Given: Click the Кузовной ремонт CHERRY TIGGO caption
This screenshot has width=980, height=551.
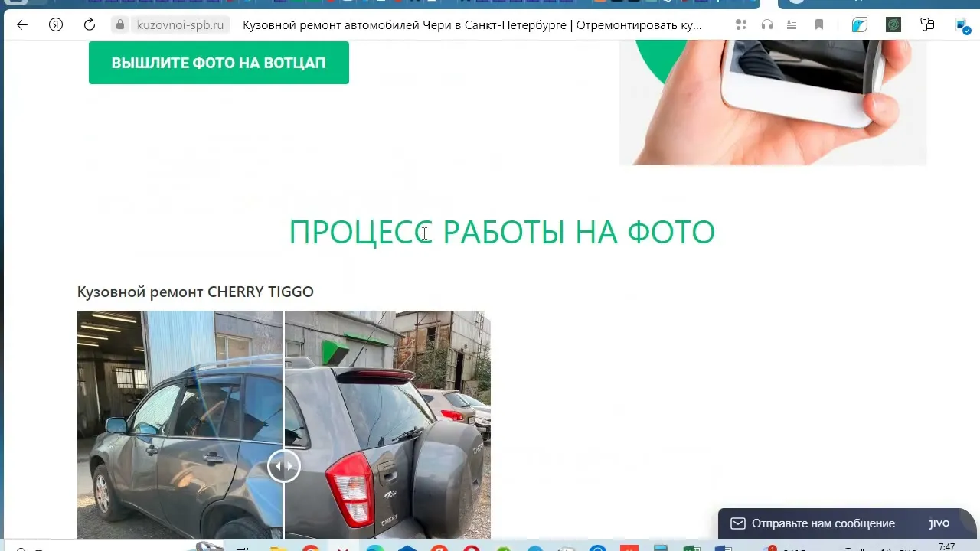Looking at the screenshot, I should point(195,292).
